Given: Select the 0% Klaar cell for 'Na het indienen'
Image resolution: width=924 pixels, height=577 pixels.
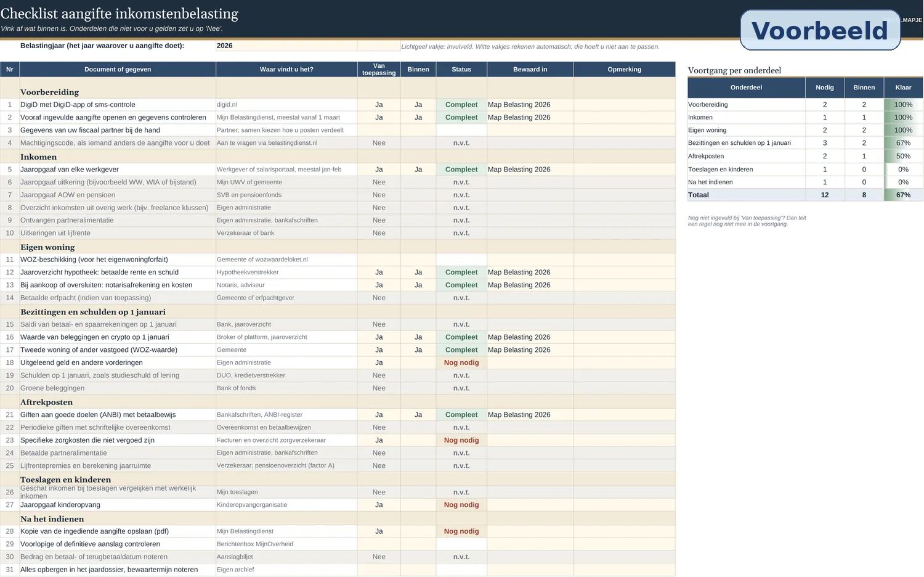Looking at the screenshot, I should (903, 182).
